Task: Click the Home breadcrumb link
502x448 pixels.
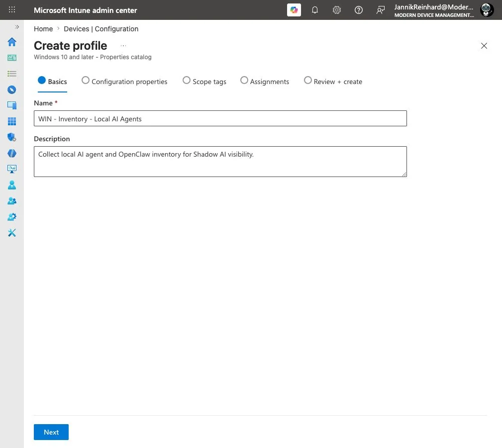Action: click(43, 29)
